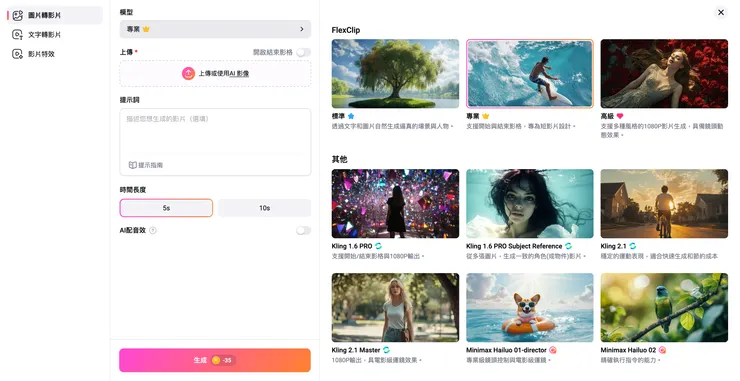Click 1080P輸出 description under Kling 2.1 Master

tap(377, 360)
